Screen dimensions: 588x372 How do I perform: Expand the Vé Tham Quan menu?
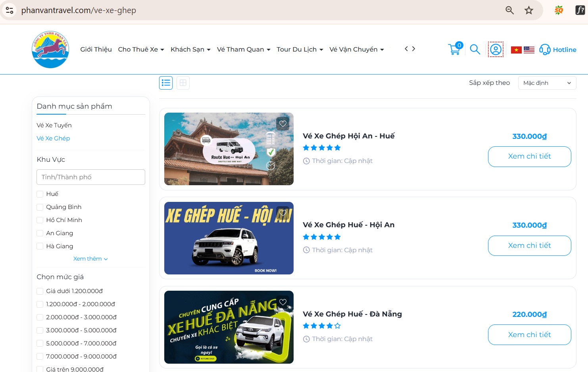click(244, 49)
